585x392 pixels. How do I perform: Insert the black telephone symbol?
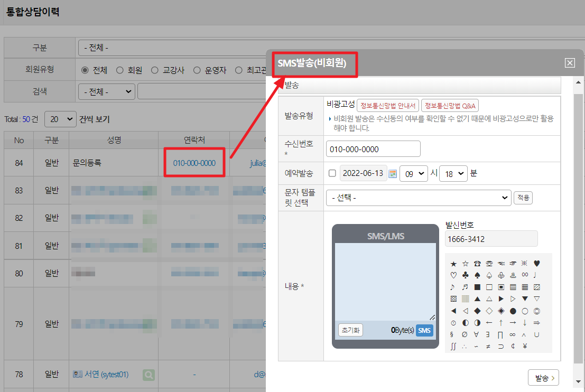[x=477, y=264]
